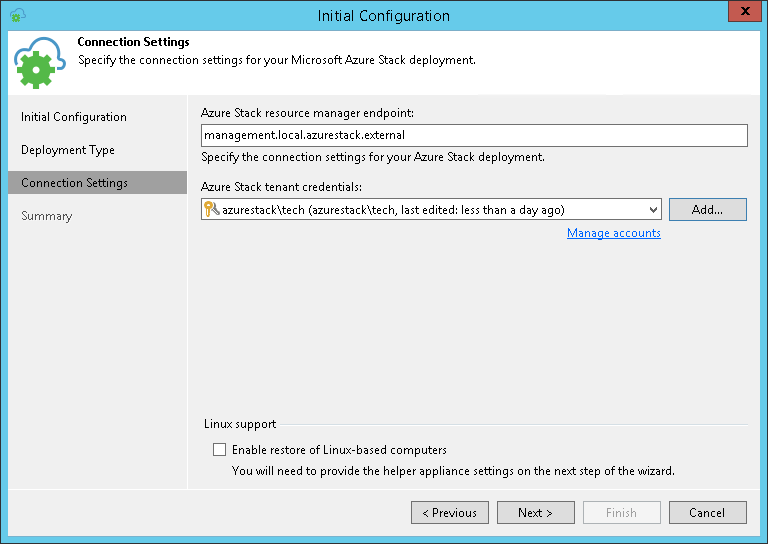This screenshot has height=544, width=768.
Task: Click the Veeam app icon in title bar
Action: coord(18,15)
